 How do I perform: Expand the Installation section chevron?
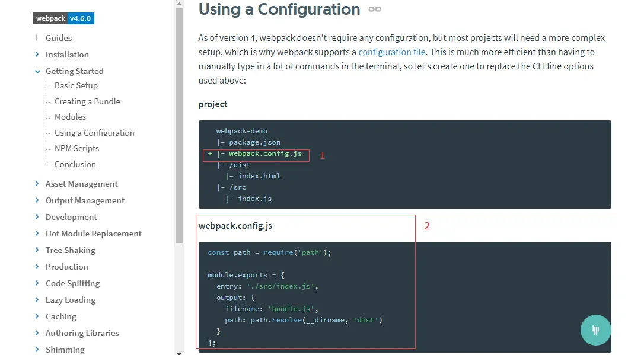(x=37, y=54)
